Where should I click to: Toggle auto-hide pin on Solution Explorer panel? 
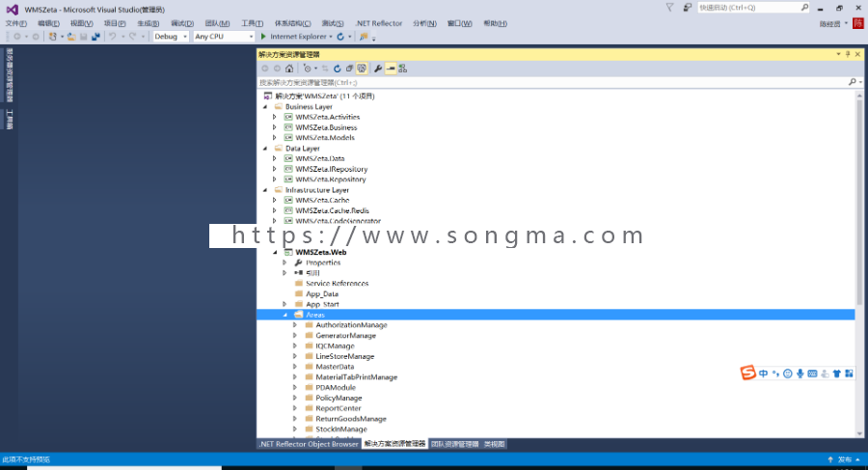pos(848,54)
